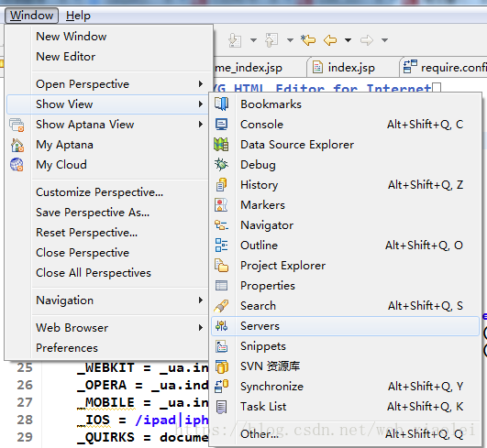
Task: Open the Help menu
Action: click(78, 16)
